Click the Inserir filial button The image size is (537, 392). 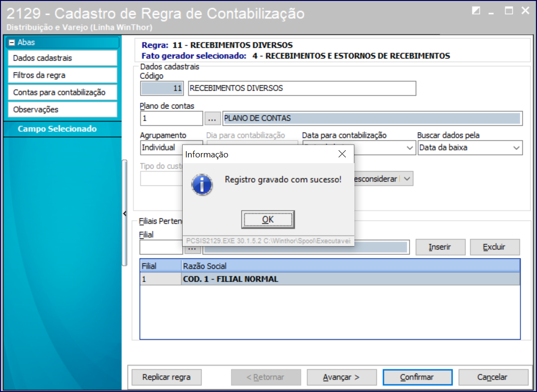coord(440,247)
